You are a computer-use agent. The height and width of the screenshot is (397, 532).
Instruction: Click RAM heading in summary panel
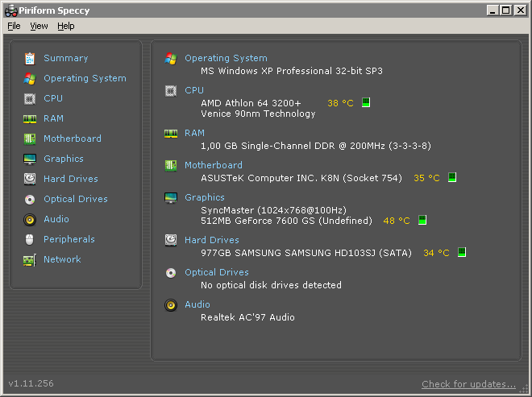pos(195,133)
